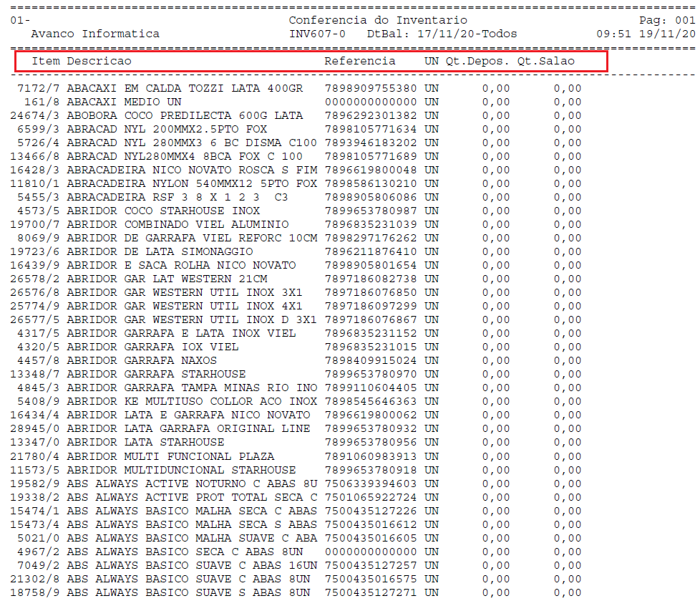700x601 pixels.
Task: Click the UN column header
Action: pos(431,62)
